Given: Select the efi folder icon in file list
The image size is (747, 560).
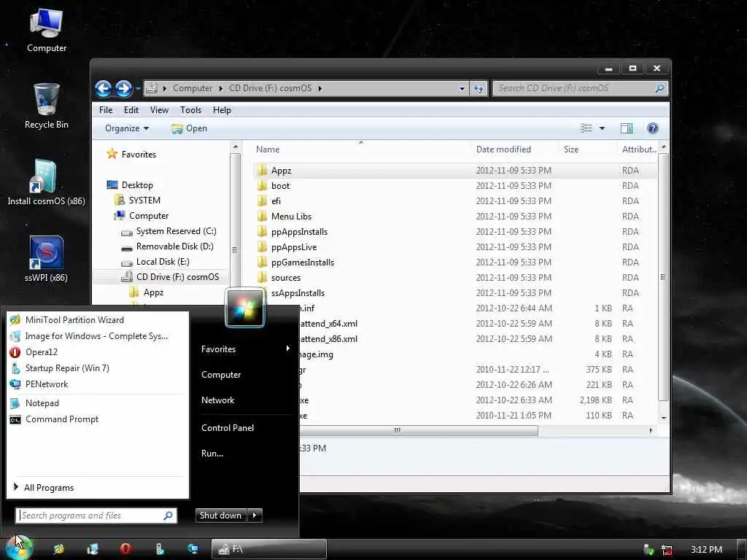Looking at the screenshot, I should (262, 201).
